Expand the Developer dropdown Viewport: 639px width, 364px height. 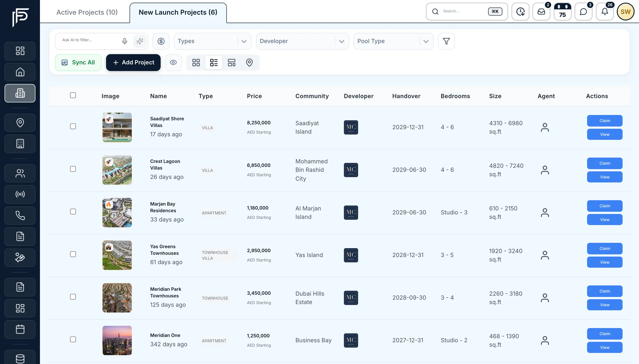click(302, 41)
